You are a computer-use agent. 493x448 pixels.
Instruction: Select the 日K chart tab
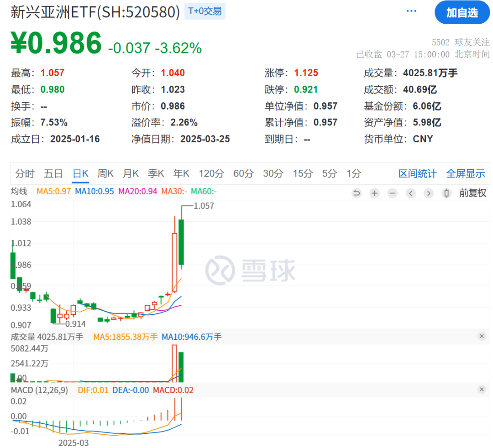80,173
